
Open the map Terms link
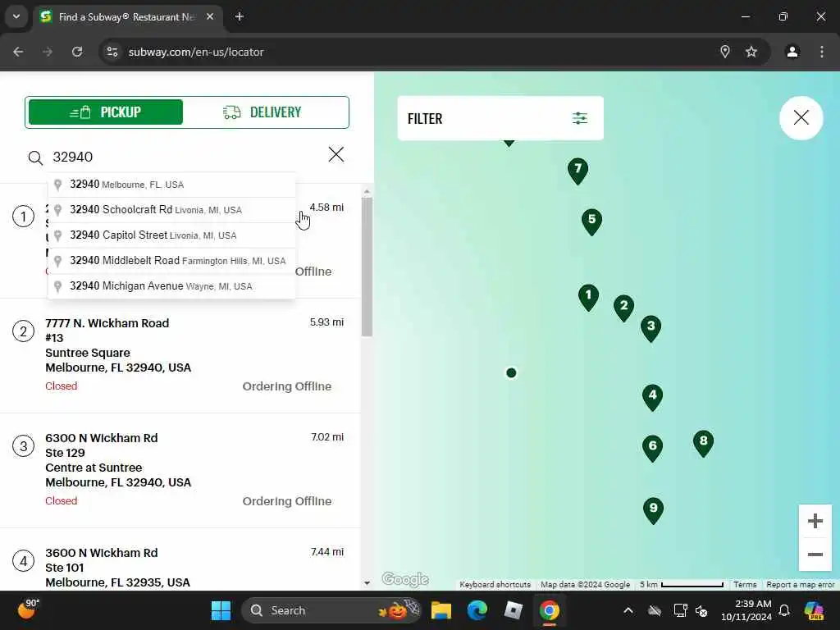[745, 584]
